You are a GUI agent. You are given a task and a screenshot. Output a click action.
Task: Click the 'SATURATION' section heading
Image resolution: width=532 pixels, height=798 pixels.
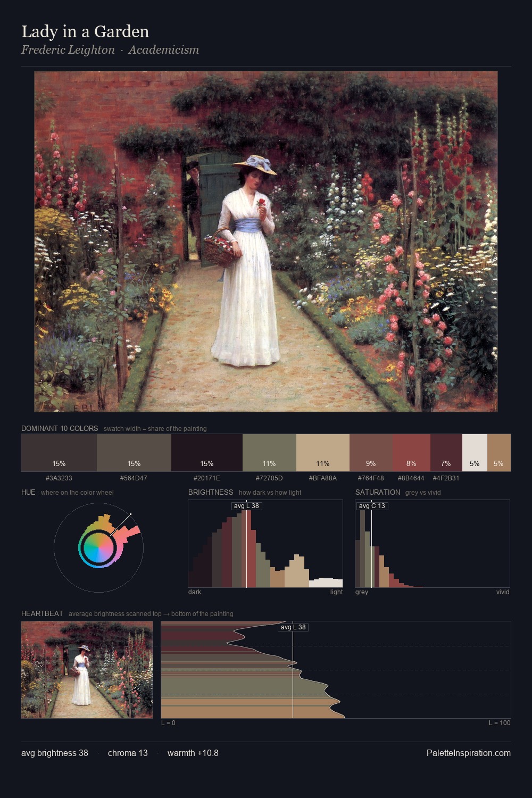pyautogui.click(x=378, y=492)
